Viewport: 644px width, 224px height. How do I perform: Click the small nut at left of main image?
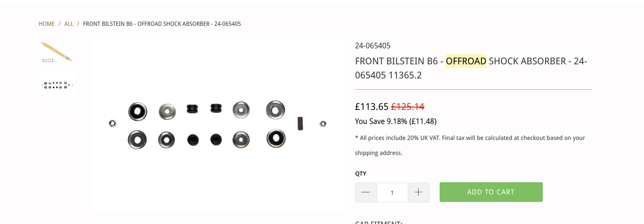(112, 124)
